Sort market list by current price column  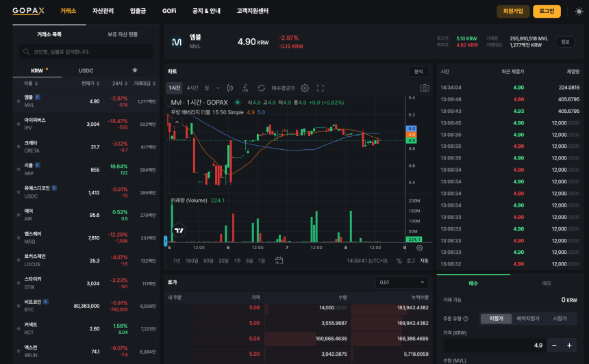[90, 83]
